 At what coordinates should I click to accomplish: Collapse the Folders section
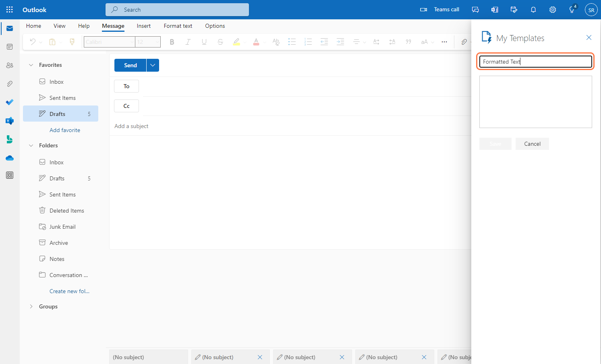[x=31, y=145]
